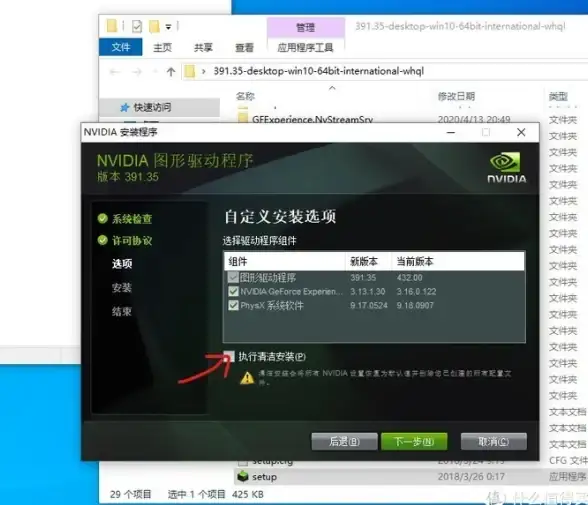Click the 后退(B) back button
The image size is (588, 505).
344,442
